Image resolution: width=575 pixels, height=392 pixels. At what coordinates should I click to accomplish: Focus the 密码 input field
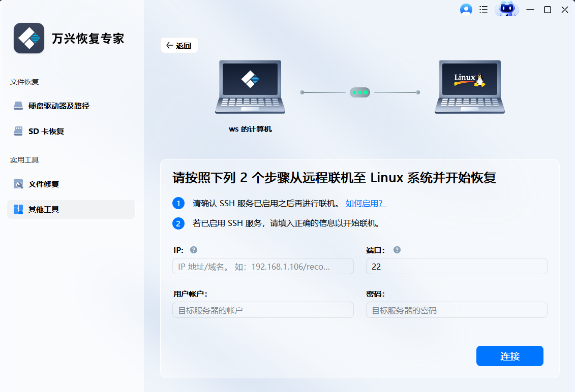(x=457, y=310)
